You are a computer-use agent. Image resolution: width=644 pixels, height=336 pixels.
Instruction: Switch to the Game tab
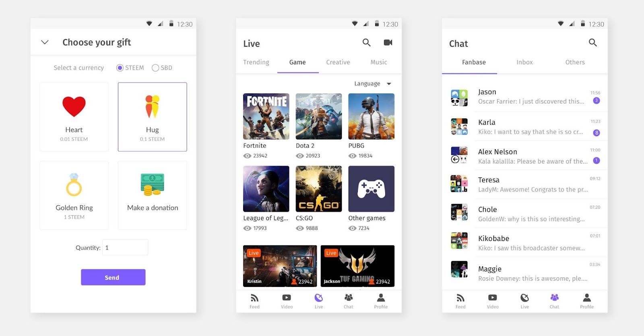point(297,62)
